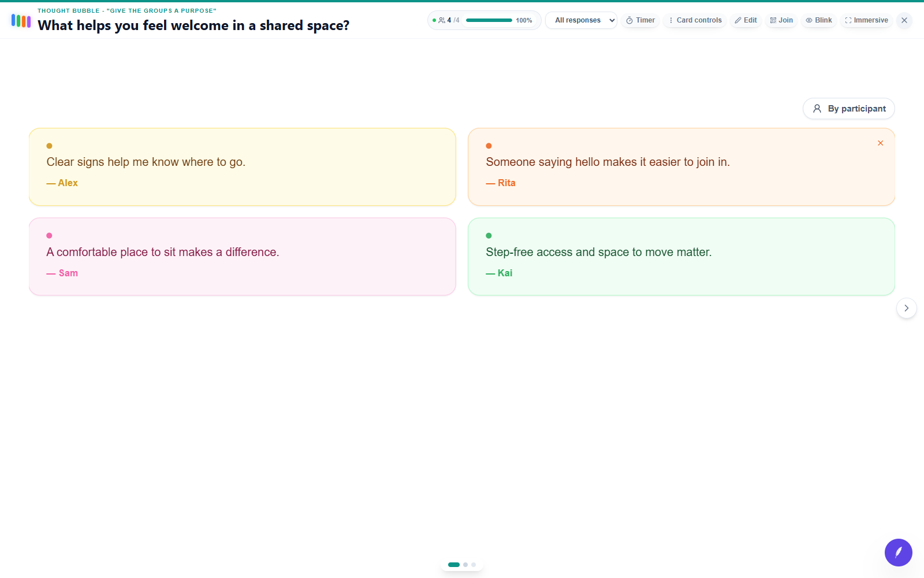
Task: Jump to the second page dot
Action: click(465, 565)
